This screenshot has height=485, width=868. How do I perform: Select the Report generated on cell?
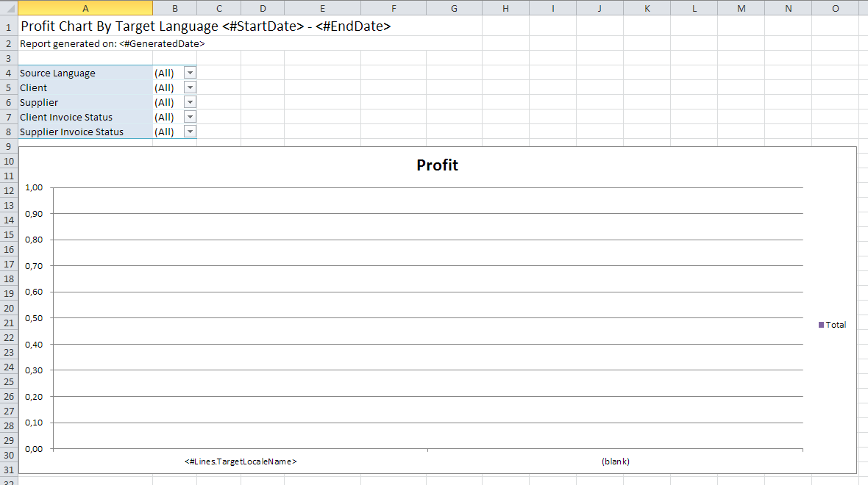coord(85,43)
